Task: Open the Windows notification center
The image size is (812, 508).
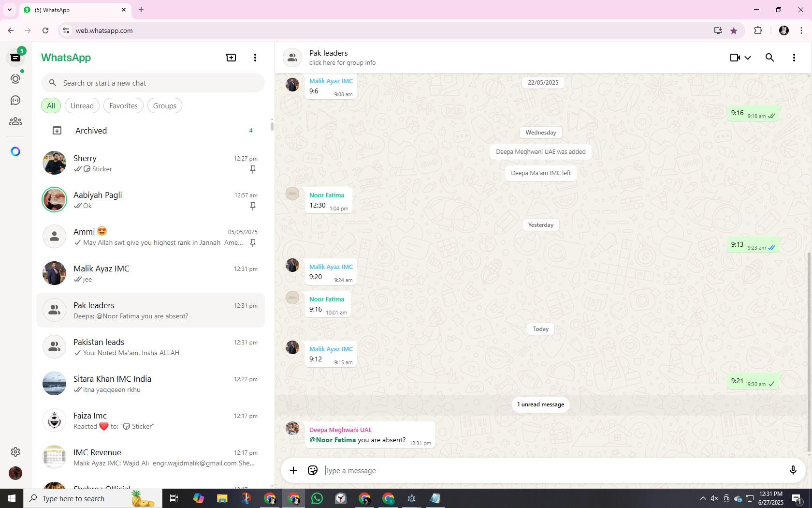Action: pyautogui.click(x=797, y=498)
